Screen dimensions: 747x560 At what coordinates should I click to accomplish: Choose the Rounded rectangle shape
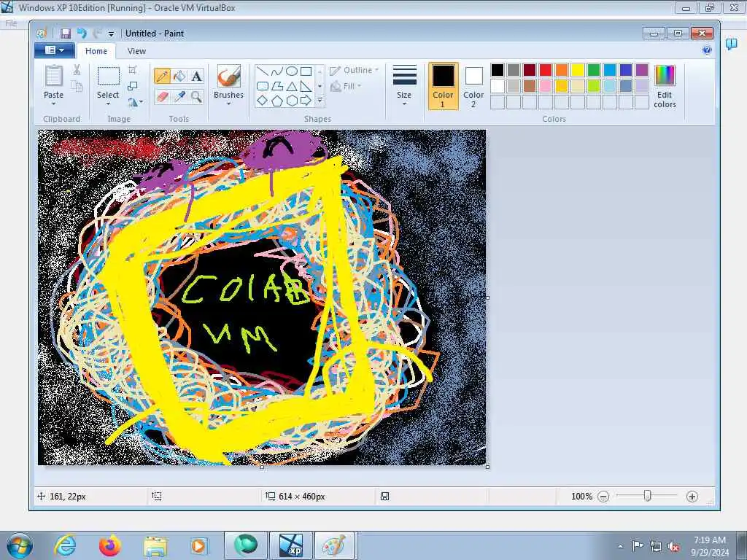(x=262, y=86)
